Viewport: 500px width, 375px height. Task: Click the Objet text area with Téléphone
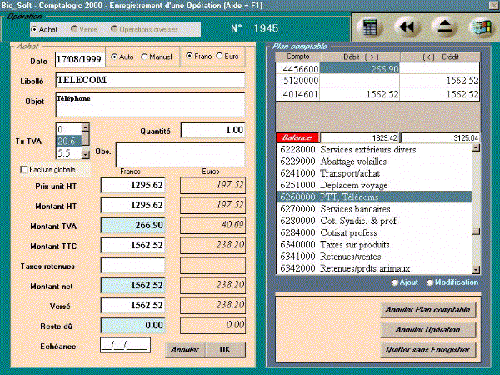pyautogui.click(x=150, y=104)
